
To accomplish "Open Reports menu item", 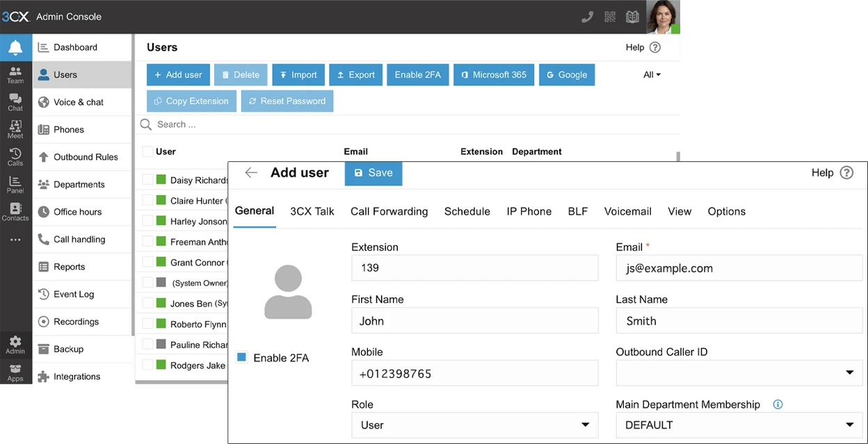I will click(82, 267).
